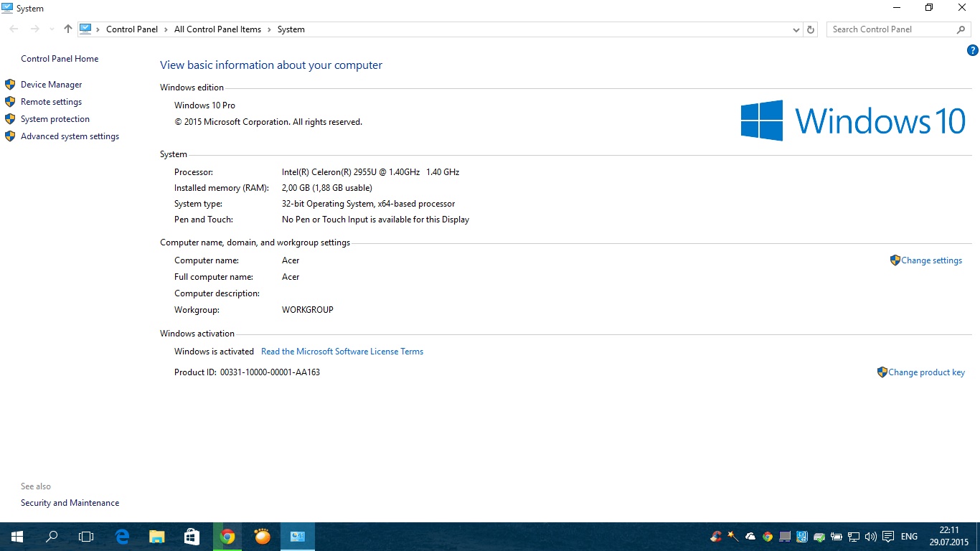Navigate to All Control Panel Items breadcrumb

tap(217, 29)
